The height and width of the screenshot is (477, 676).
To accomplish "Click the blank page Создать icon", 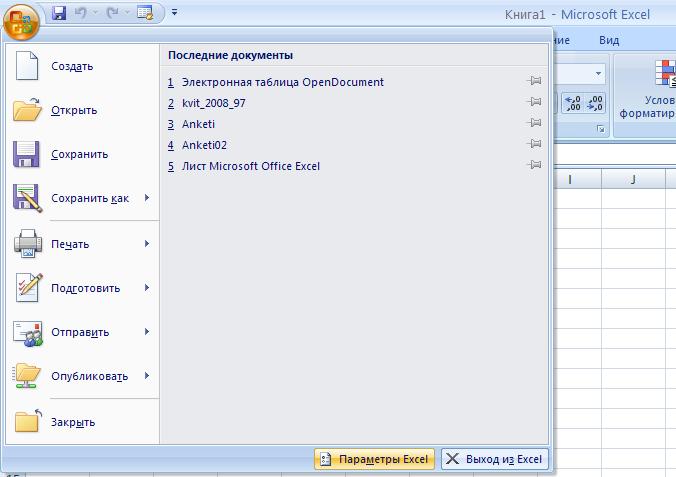I will coord(27,66).
